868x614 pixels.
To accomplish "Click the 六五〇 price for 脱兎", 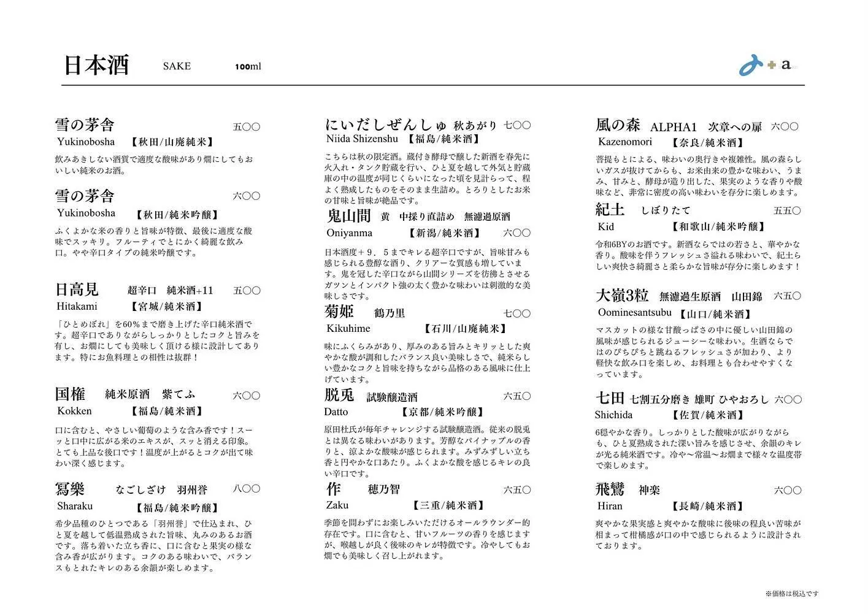I will click(517, 396).
